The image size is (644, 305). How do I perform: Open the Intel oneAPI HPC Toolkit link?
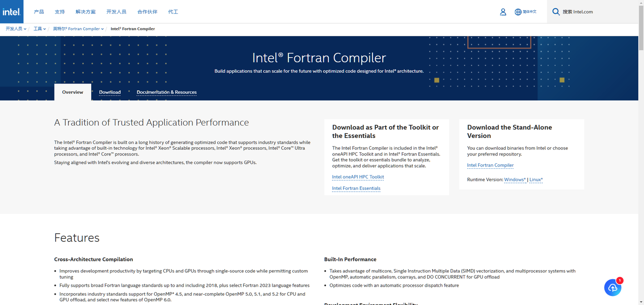click(x=358, y=177)
